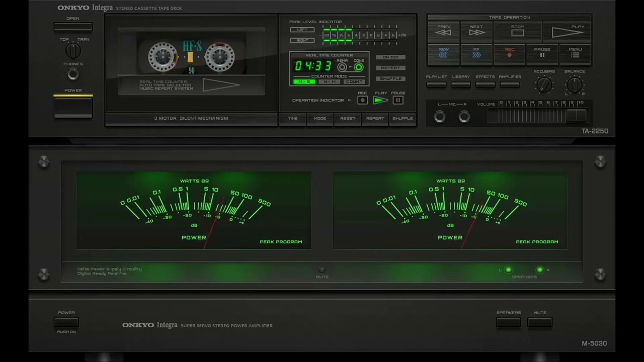644x362 pixels.
Task: Click the TOP / TRAY selector knob
Action: 73,50
